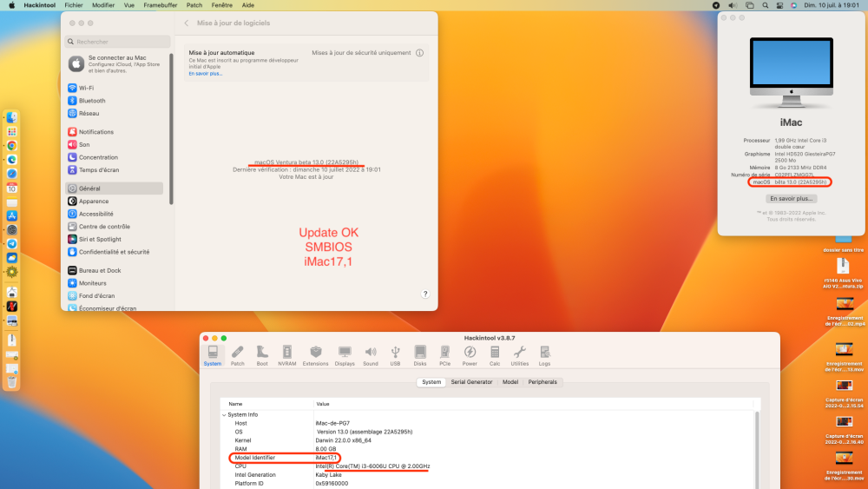Select the System tab in Hackintool
This screenshot has height=489, width=868.
click(431, 382)
